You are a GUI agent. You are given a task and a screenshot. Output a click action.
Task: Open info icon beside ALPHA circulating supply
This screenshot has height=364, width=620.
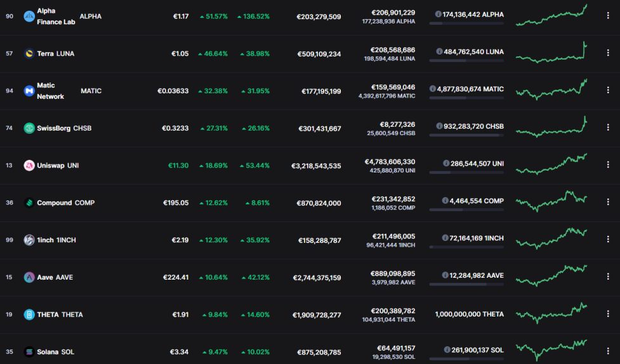pyautogui.click(x=438, y=14)
